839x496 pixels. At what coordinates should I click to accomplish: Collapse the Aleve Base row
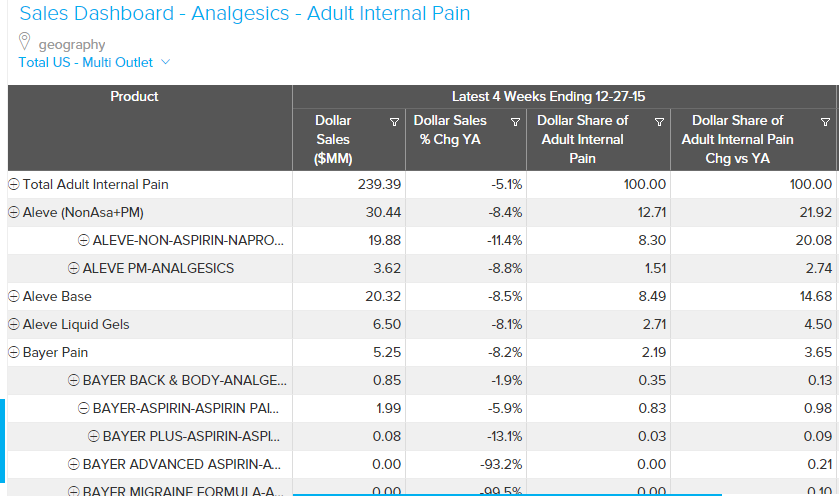(x=14, y=297)
